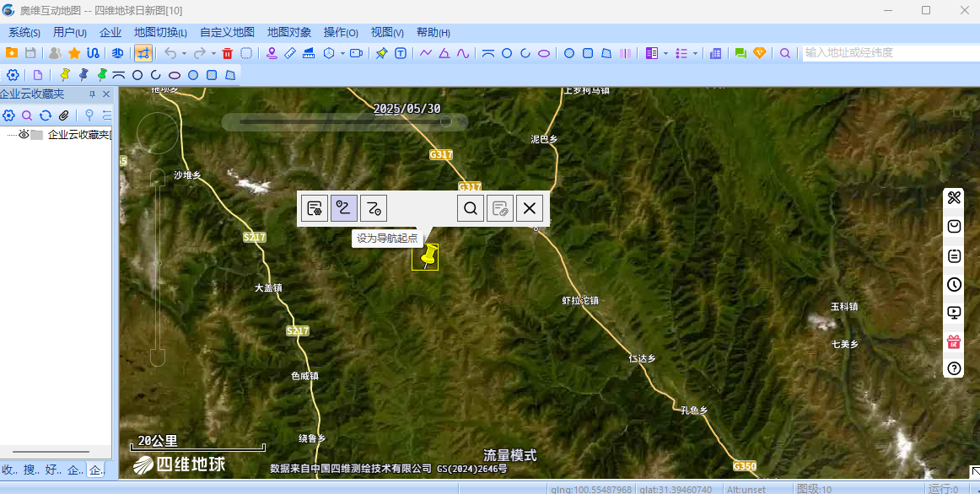
Task: Activate the polyline drawing tool
Action: (x=424, y=53)
